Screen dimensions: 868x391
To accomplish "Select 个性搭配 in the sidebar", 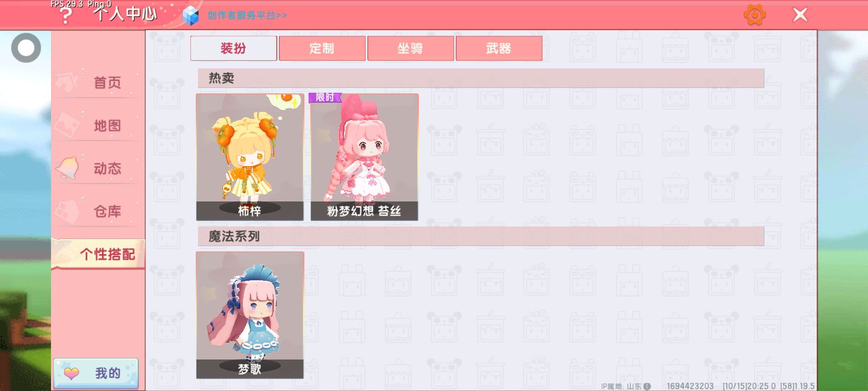I will coord(98,254).
